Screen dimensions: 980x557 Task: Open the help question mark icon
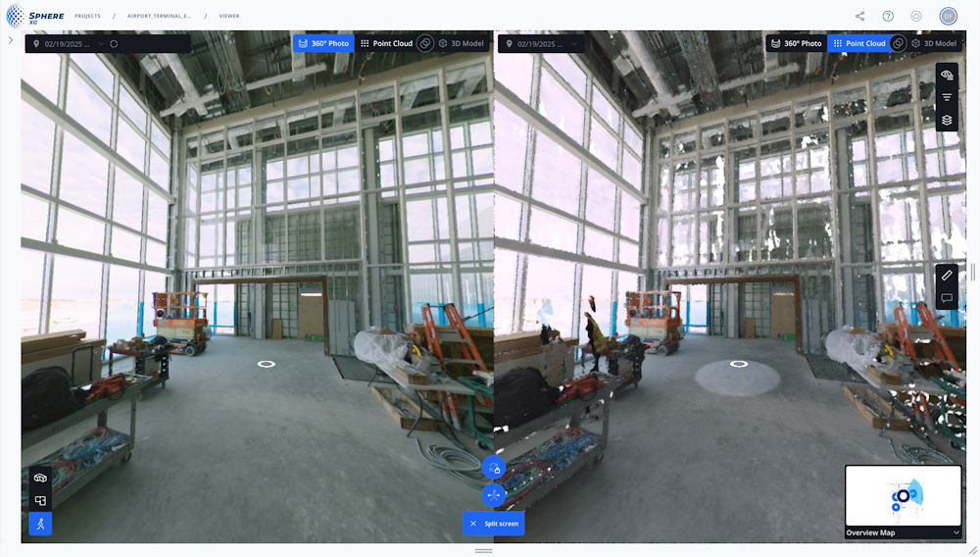tap(888, 16)
